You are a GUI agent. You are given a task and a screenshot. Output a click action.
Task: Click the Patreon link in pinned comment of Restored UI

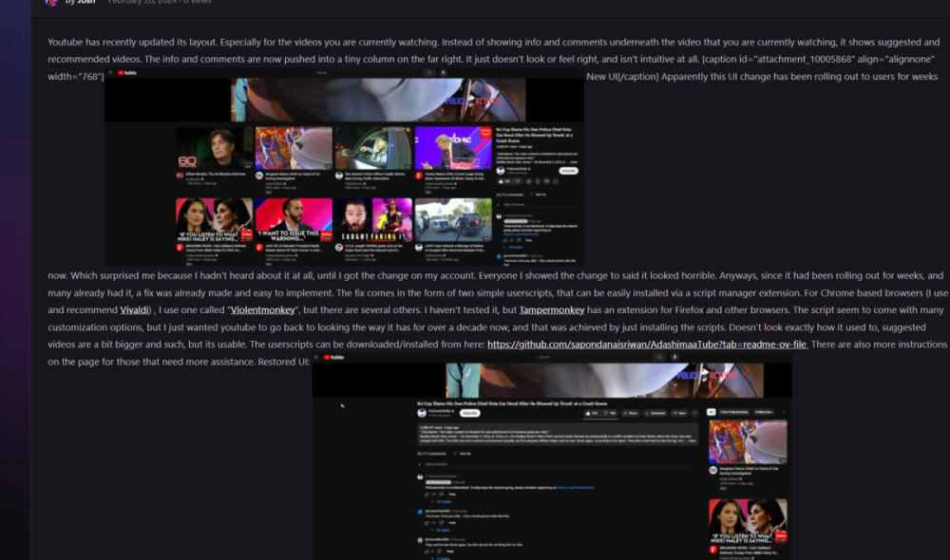[575, 487]
